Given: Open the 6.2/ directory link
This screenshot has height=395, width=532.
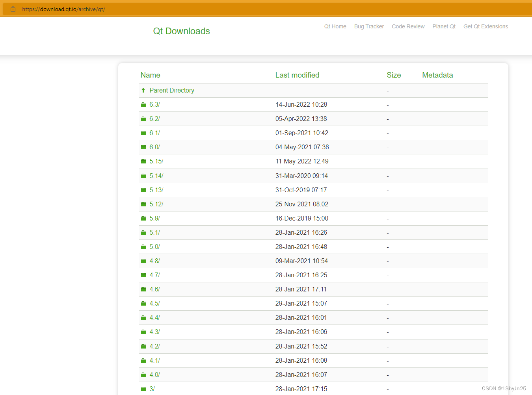Looking at the screenshot, I should coord(154,119).
